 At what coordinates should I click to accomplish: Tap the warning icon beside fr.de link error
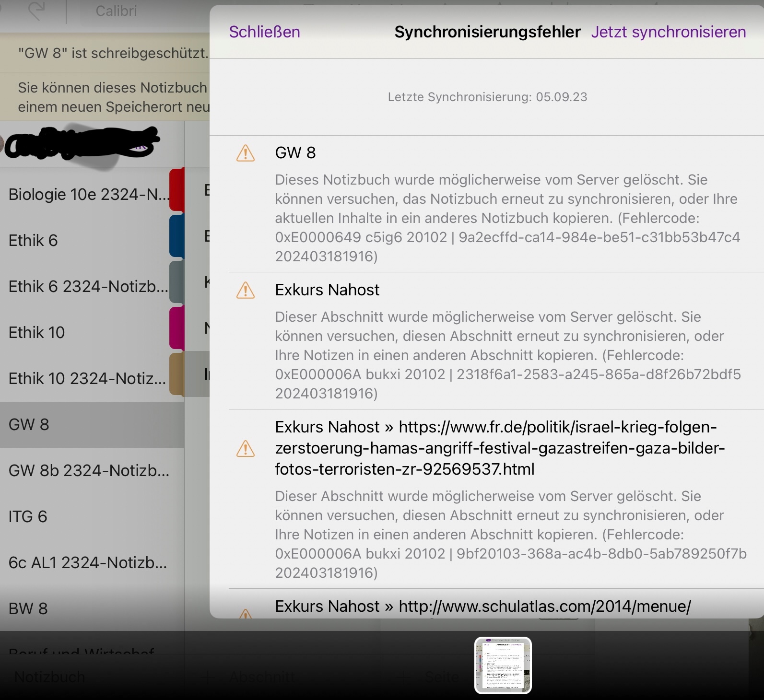(x=246, y=448)
